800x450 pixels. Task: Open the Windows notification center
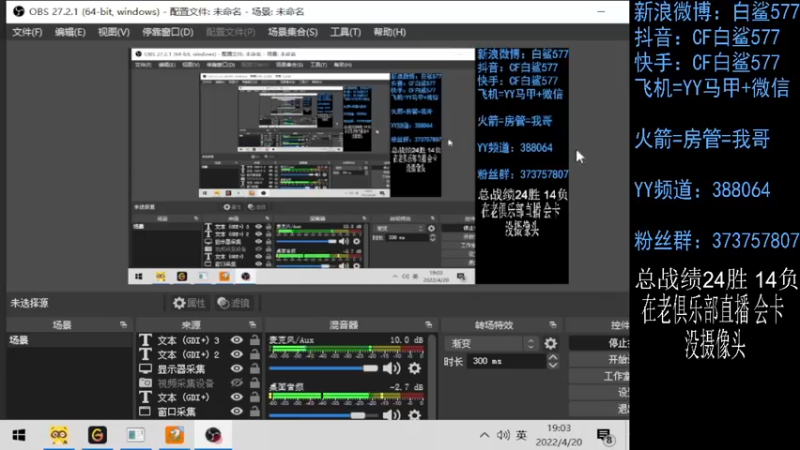(x=605, y=436)
